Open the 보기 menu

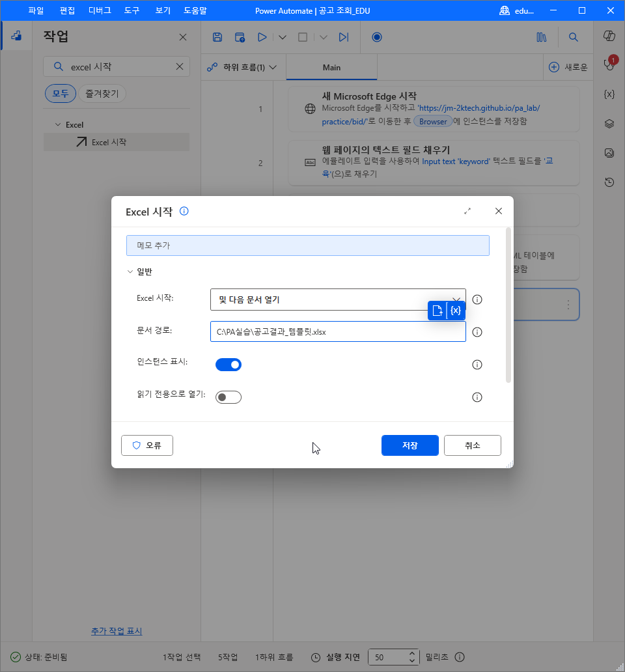[163, 10]
